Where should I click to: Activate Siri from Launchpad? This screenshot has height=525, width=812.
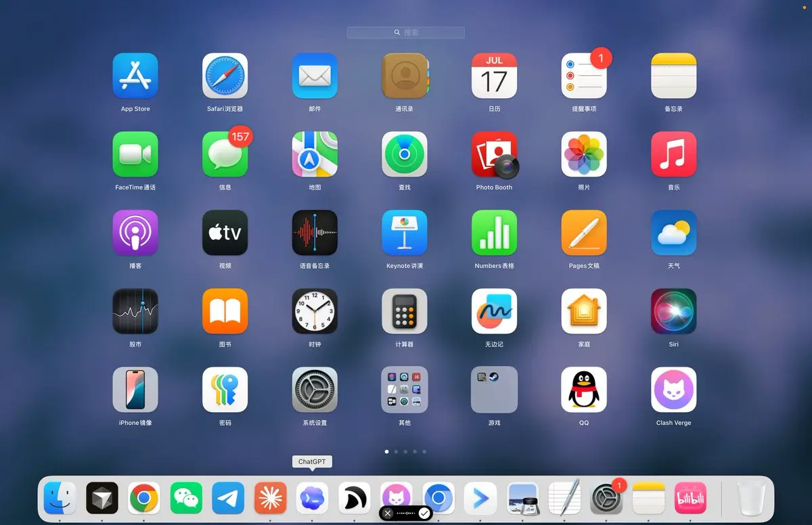click(673, 311)
